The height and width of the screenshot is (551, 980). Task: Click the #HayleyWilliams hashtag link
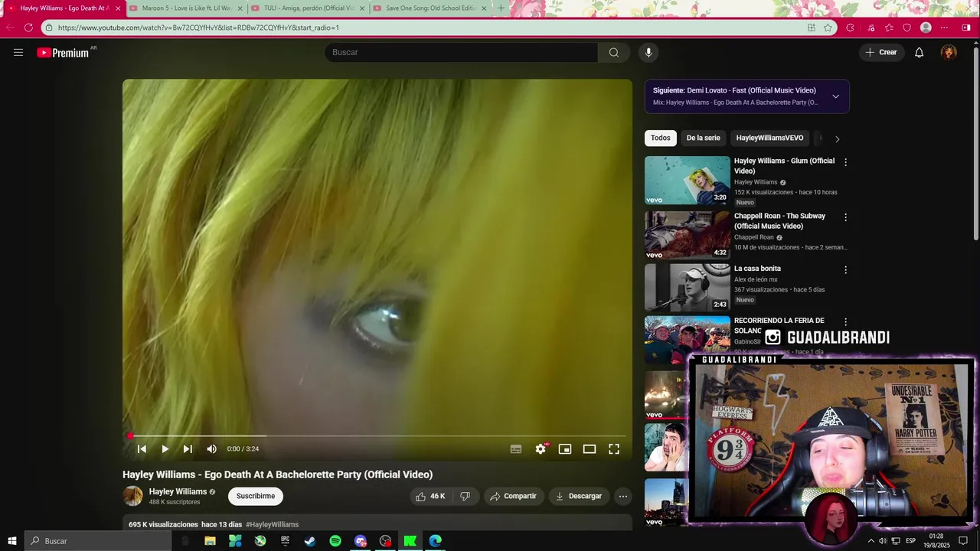pos(273,524)
